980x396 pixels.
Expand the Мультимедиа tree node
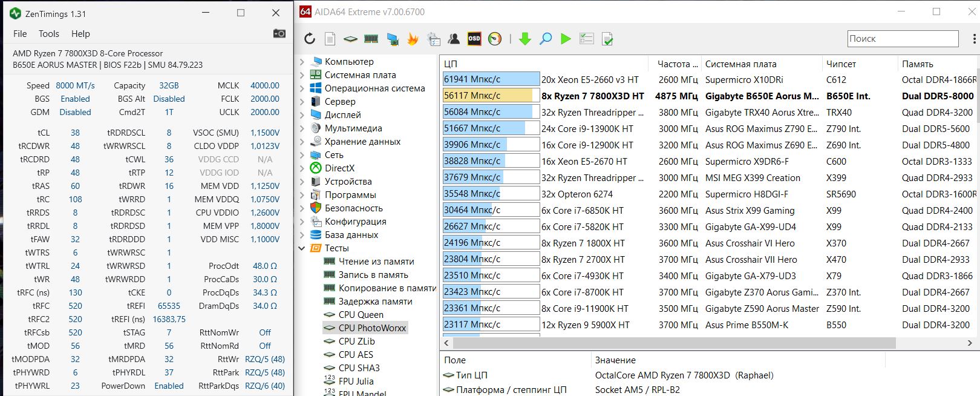tap(302, 128)
